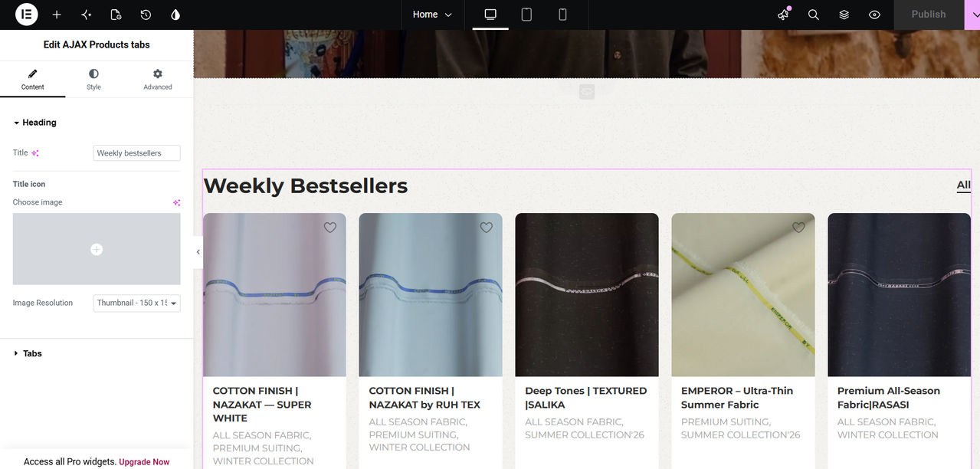Viewport: 980px width, 469px height.
Task: Open the Image Resolution dropdown
Action: [136, 303]
